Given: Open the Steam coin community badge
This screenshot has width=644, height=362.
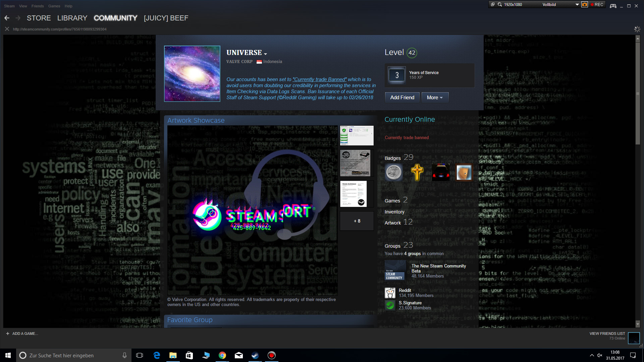Looking at the screenshot, I should click(x=393, y=173).
